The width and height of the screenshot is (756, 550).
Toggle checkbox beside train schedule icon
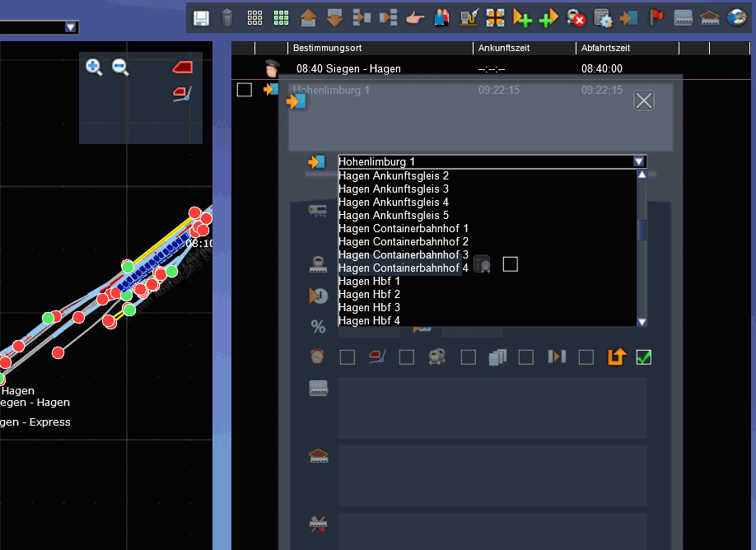tap(510, 264)
